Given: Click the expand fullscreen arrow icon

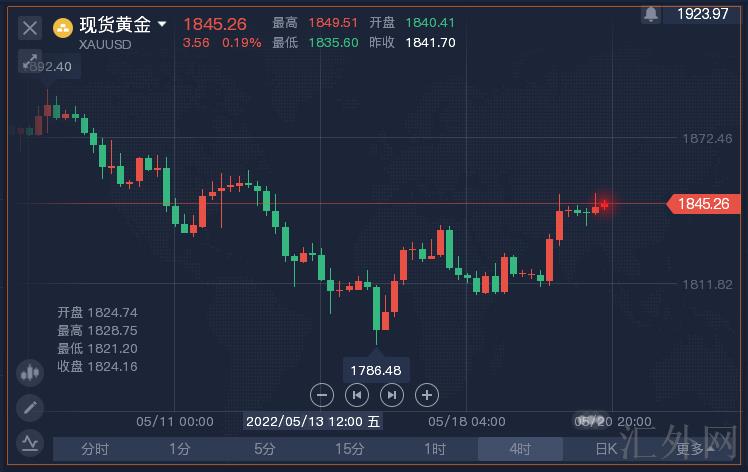Looking at the screenshot, I should (x=29, y=61).
